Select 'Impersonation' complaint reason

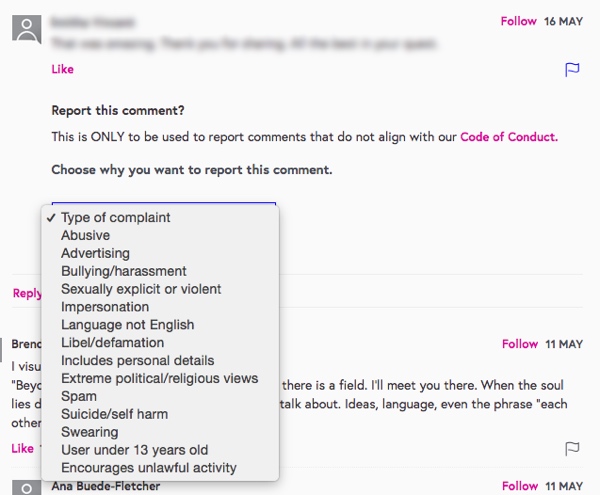pyautogui.click(x=105, y=307)
